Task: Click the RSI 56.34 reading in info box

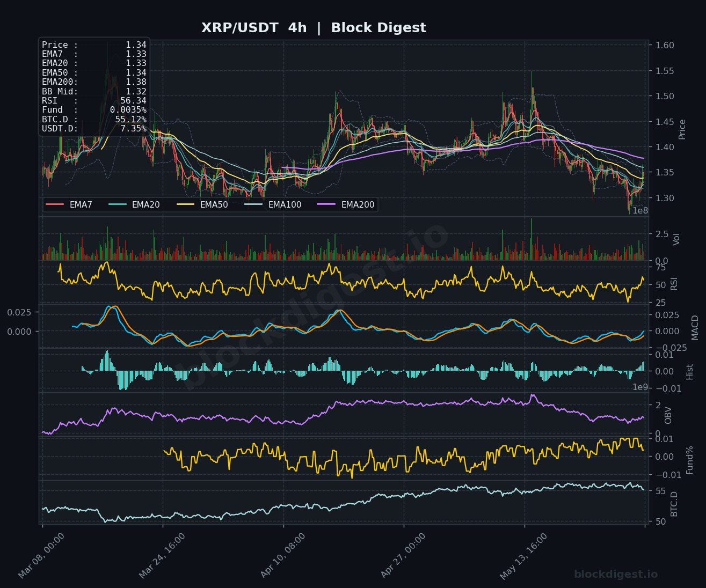Action: [94, 100]
